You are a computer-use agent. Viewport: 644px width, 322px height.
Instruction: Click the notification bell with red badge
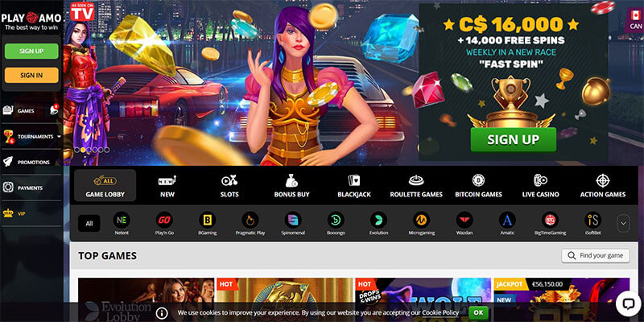click(x=54, y=109)
